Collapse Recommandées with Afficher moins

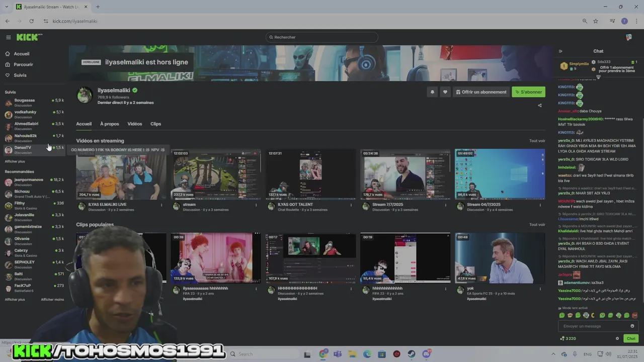52,300
